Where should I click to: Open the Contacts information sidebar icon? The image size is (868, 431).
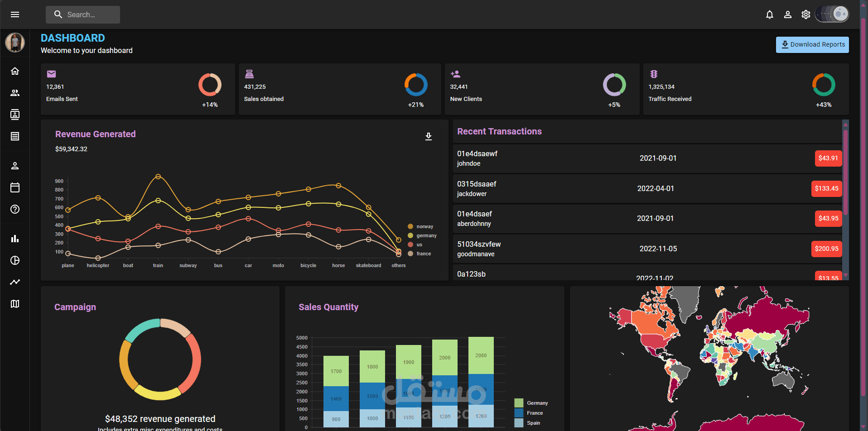click(x=15, y=115)
